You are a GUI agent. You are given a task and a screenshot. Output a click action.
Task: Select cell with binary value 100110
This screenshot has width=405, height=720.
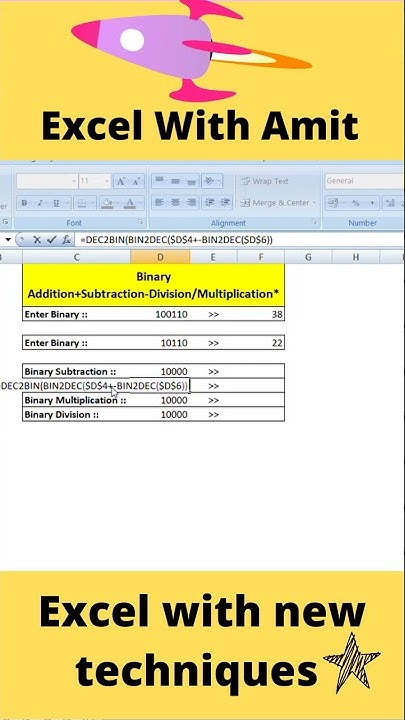(x=160, y=315)
